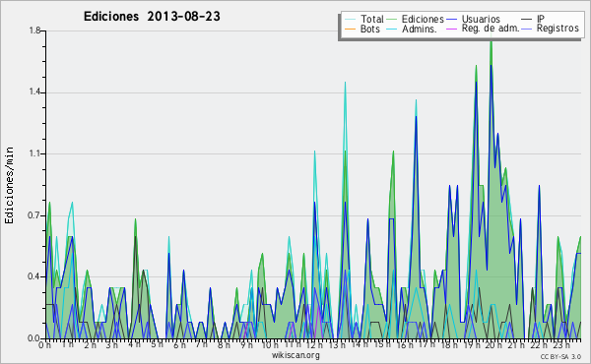Click the 1.8 y-axis value
The height and width of the screenshot is (364, 591).
click(x=34, y=30)
